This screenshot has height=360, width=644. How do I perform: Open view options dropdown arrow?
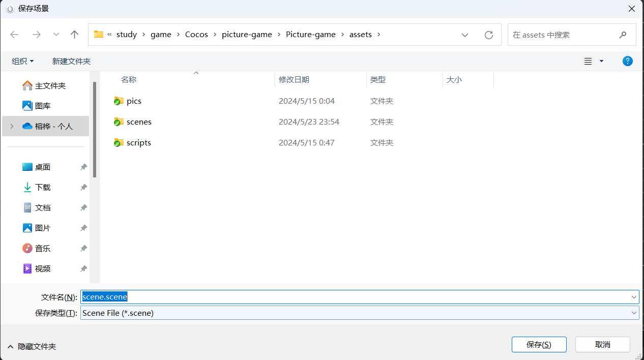click(601, 61)
